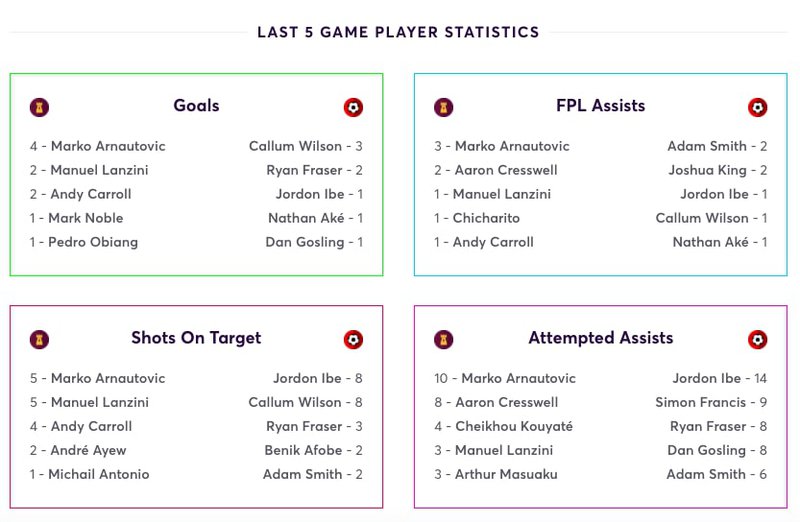Click West Ham crest in Shots On Target card
800x522 pixels.
(39, 339)
